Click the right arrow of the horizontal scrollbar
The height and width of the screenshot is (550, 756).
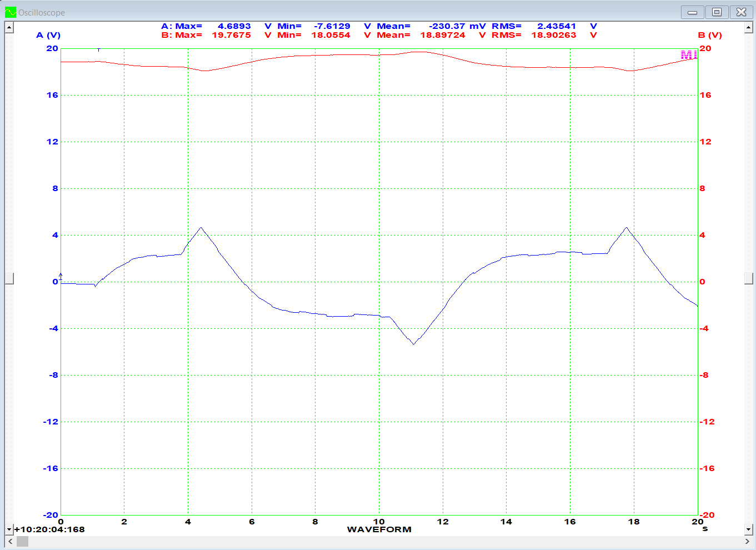(747, 541)
